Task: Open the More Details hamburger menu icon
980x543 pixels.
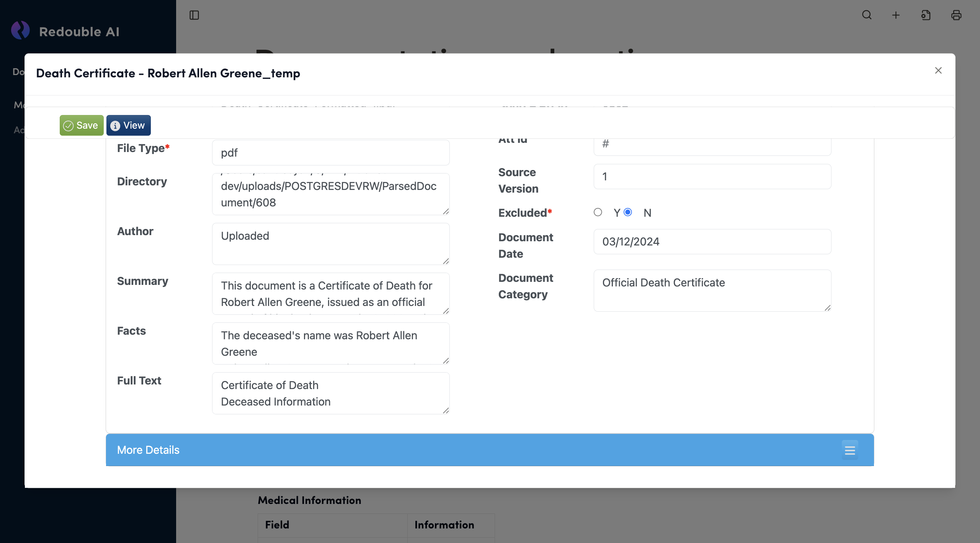Action: pos(849,450)
